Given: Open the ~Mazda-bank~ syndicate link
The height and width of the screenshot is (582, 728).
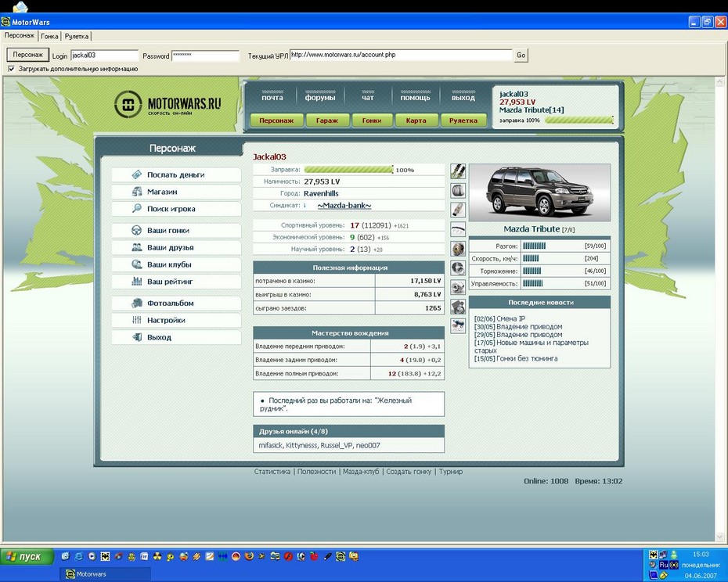Looking at the screenshot, I should (344, 205).
